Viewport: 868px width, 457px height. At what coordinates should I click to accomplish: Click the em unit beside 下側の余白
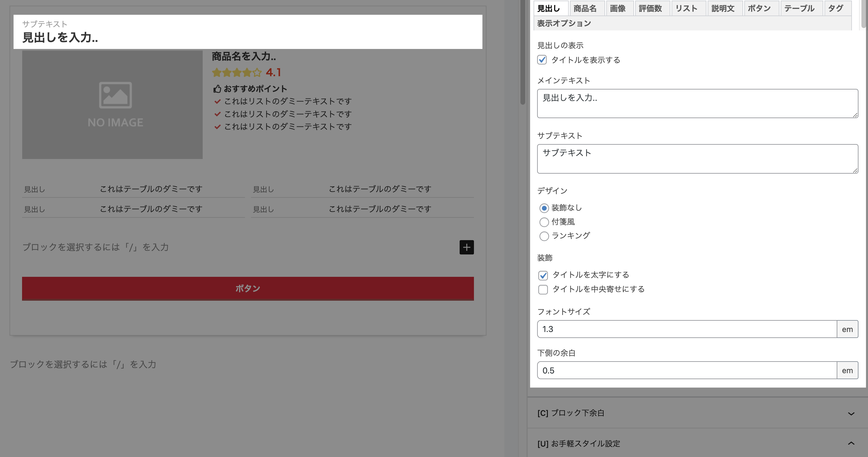pyautogui.click(x=847, y=370)
